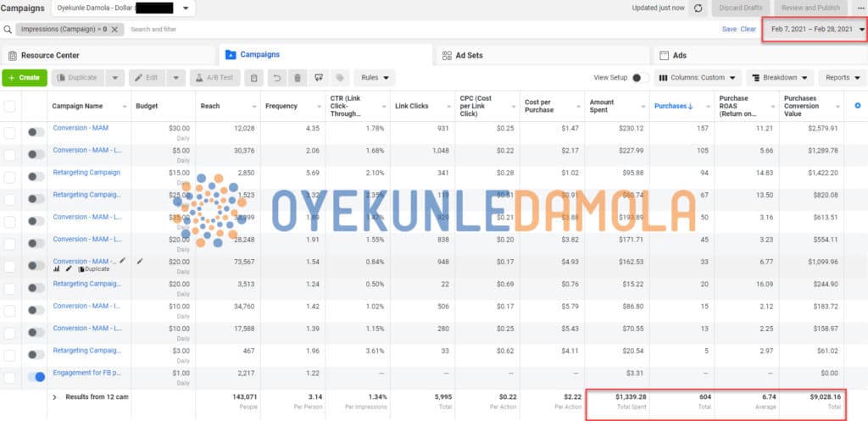The image size is (868, 421).
Task: Switch to the Ad Sets tab
Action: (x=542, y=55)
